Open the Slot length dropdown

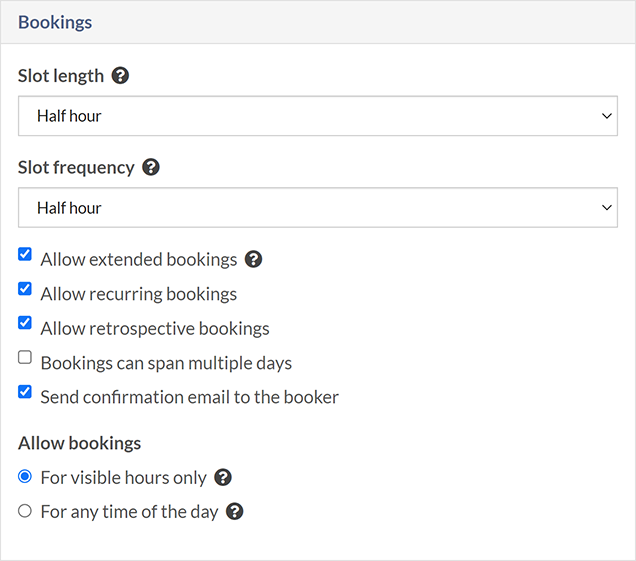(317, 116)
